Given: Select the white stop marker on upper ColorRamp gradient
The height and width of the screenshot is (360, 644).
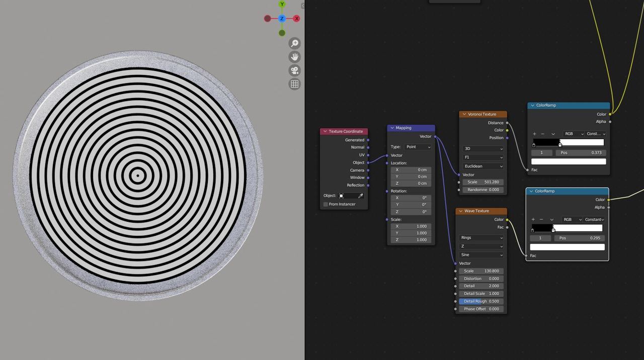Looking at the screenshot, I should (560, 145).
